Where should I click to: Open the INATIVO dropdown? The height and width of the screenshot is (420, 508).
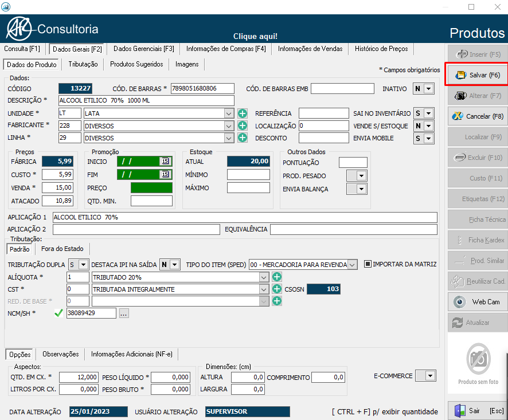coord(429,88)
